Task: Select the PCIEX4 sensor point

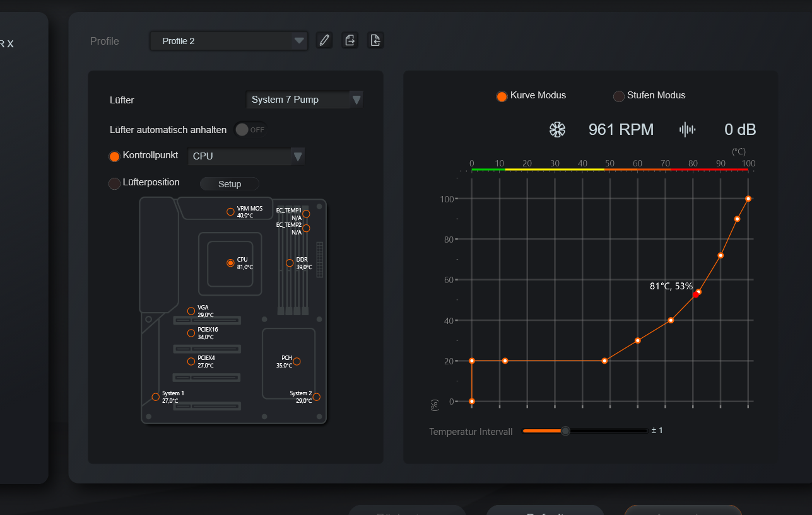Action: point(191,361)
